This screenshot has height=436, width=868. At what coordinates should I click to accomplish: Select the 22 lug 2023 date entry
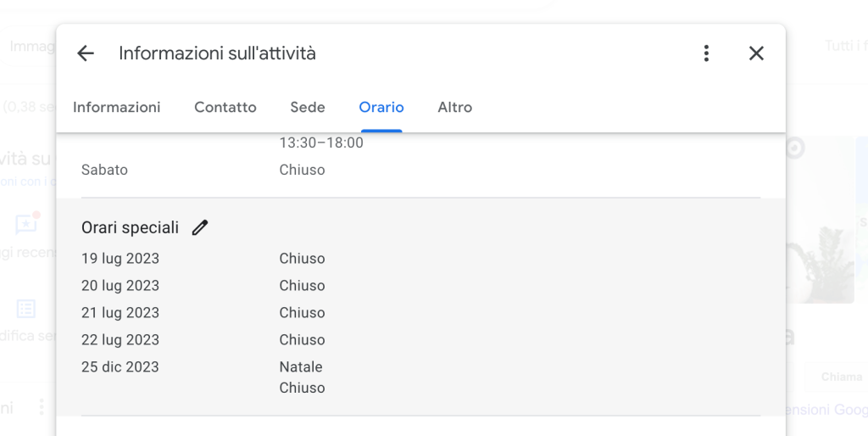[x=120, y=340]
